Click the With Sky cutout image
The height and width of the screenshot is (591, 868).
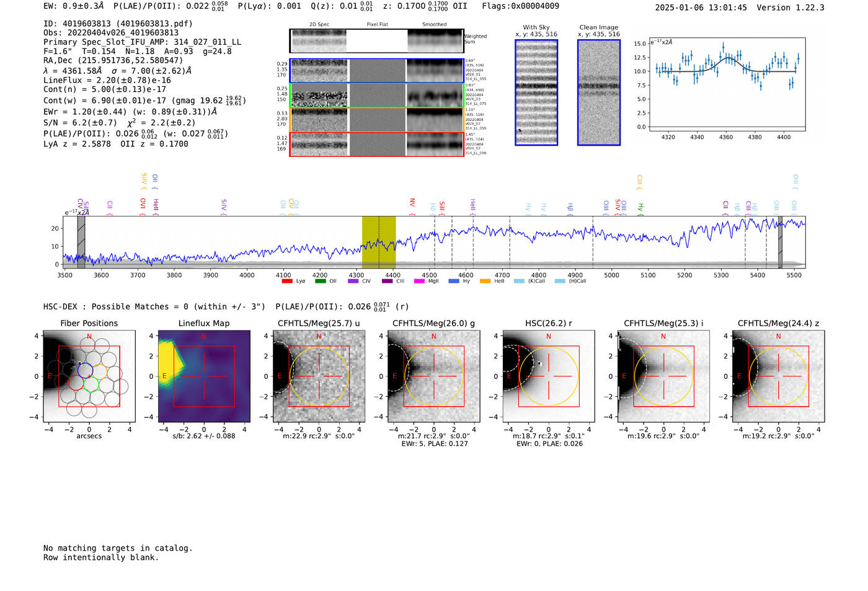click(x=536, y=92)
